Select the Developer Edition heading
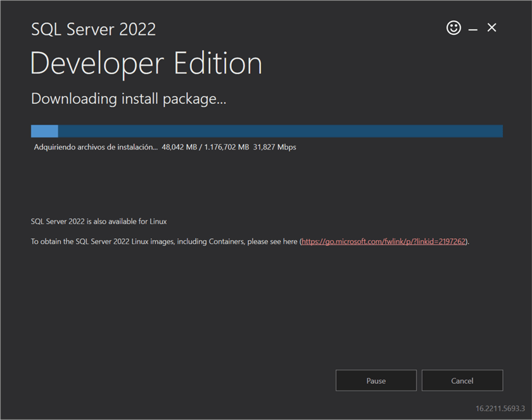 point(146,63)
